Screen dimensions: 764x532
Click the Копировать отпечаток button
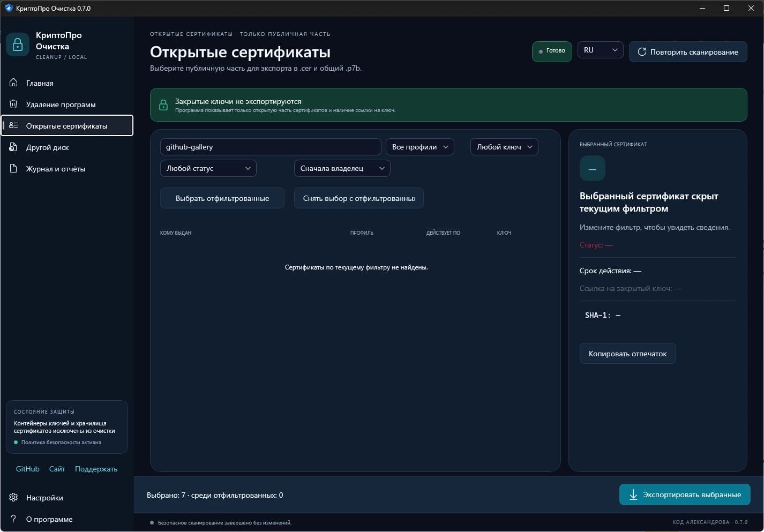click(628, 354)
